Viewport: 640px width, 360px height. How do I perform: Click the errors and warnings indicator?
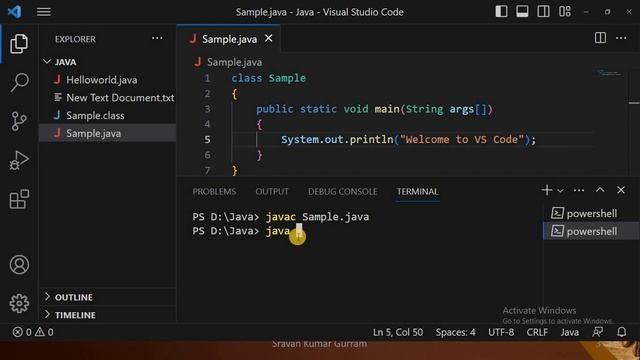click(33, 332)
